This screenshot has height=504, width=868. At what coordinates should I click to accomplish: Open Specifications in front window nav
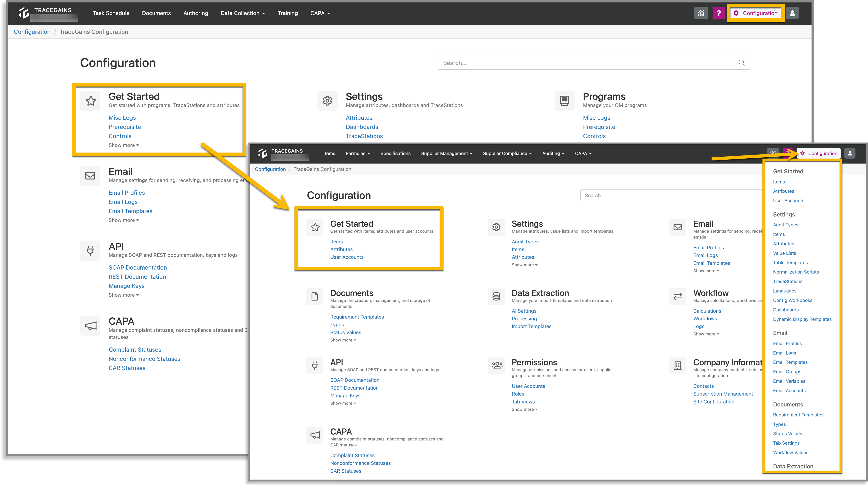point(396,153)
